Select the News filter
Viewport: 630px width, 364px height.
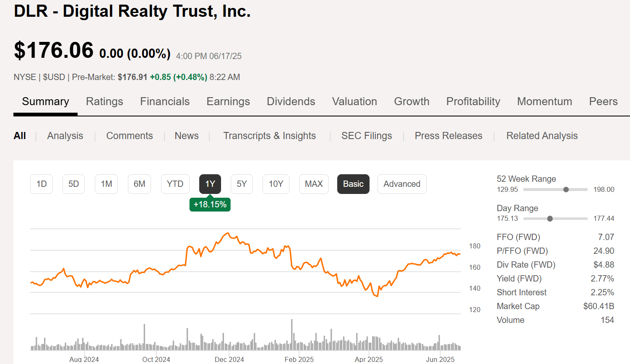[x=186, y=136]
